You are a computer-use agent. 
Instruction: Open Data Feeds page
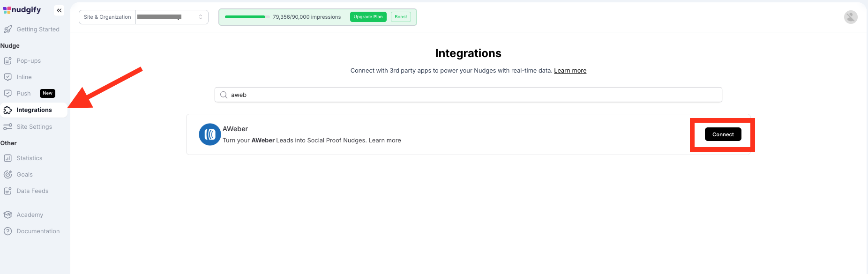click(x=32, y=191)
